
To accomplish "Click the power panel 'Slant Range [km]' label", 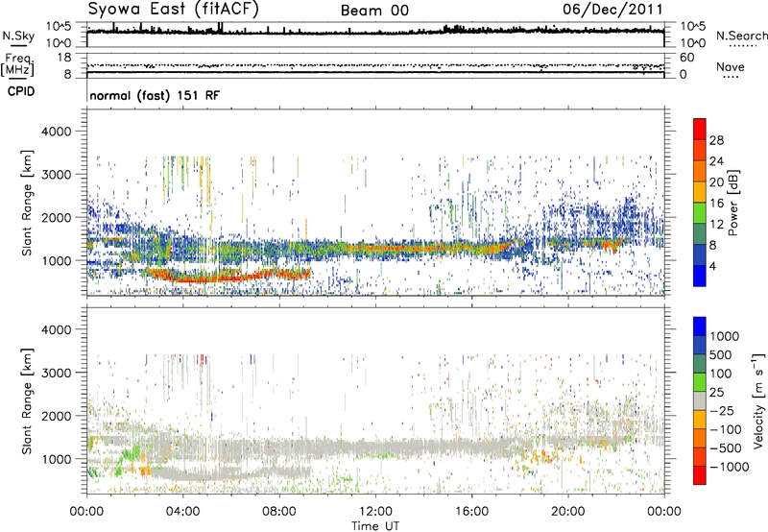I will 27,203.
